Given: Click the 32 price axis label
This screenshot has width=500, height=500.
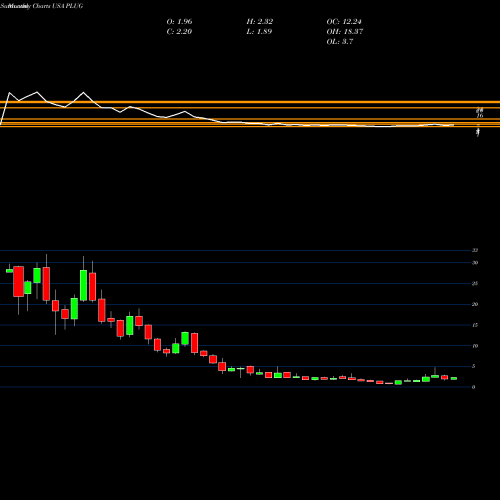Looking at the screenshot, I should point(475,250).
